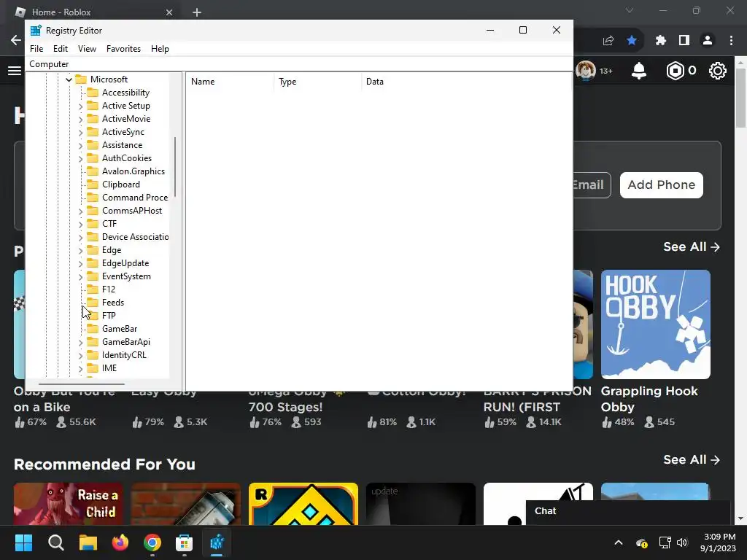Expand the CommsAPHost key
This screenshot has width=747, height=560.
[80, 211]
